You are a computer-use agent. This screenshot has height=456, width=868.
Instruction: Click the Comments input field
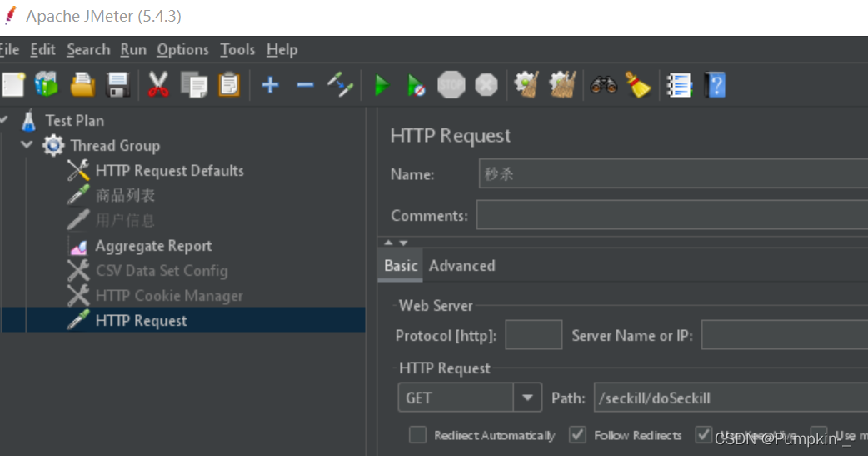[x=672, y=215]
